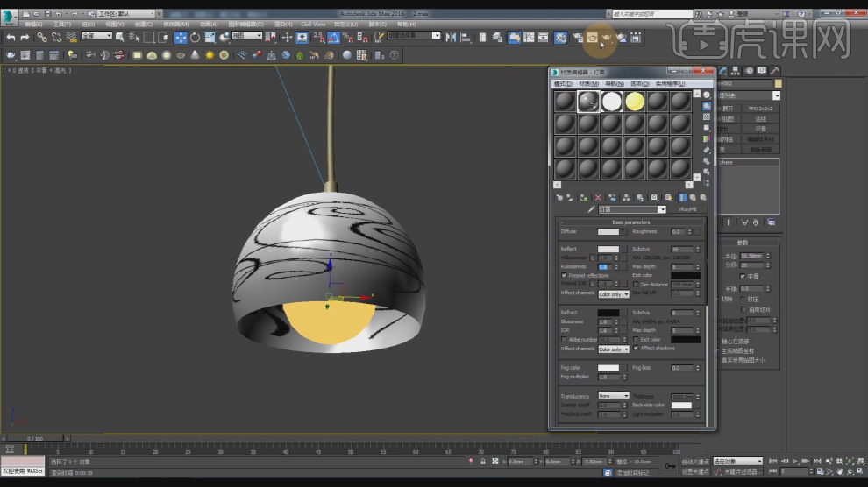This screenshot has height=487, width=868.
Task: Click the Undo arrow in main toolbar
Action: click(10, 37)
